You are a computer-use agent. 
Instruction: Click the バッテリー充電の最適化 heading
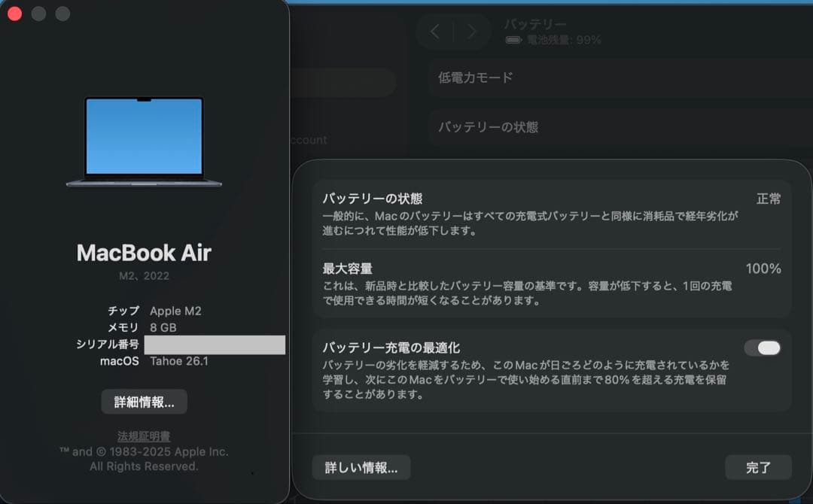391,348
